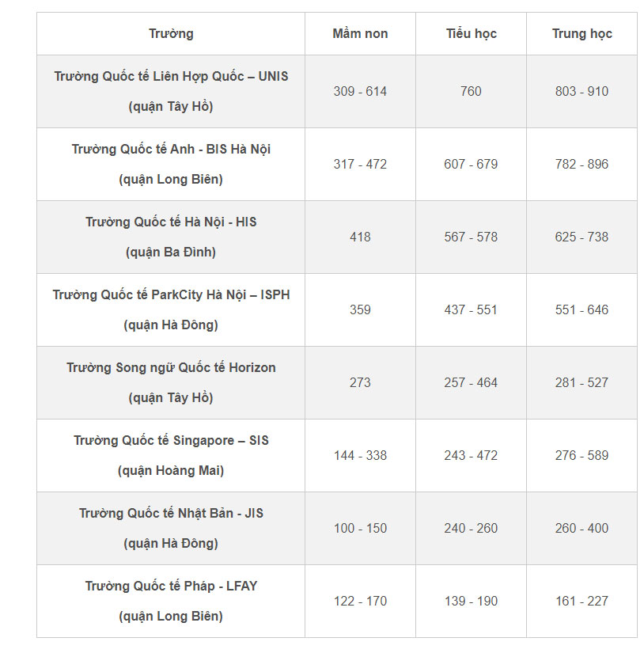The width and height of the screenshot is (644, 653).
Task: Select the HIS Trung học value 625 - 738
Action: pos(581,237)
